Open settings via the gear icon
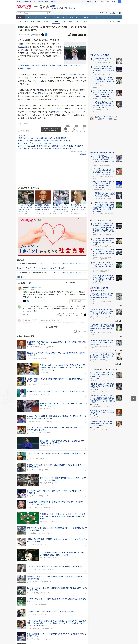138x644 pixels. point(120,13)
